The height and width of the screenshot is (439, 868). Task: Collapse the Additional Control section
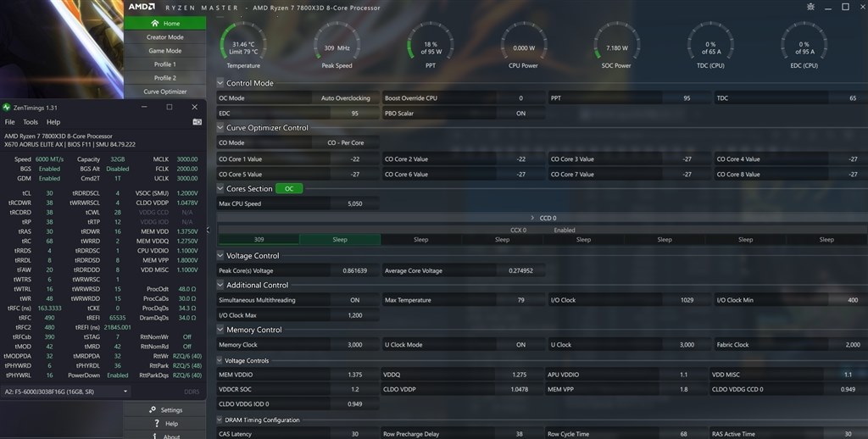pyautogui.click(x=220, y=285)
